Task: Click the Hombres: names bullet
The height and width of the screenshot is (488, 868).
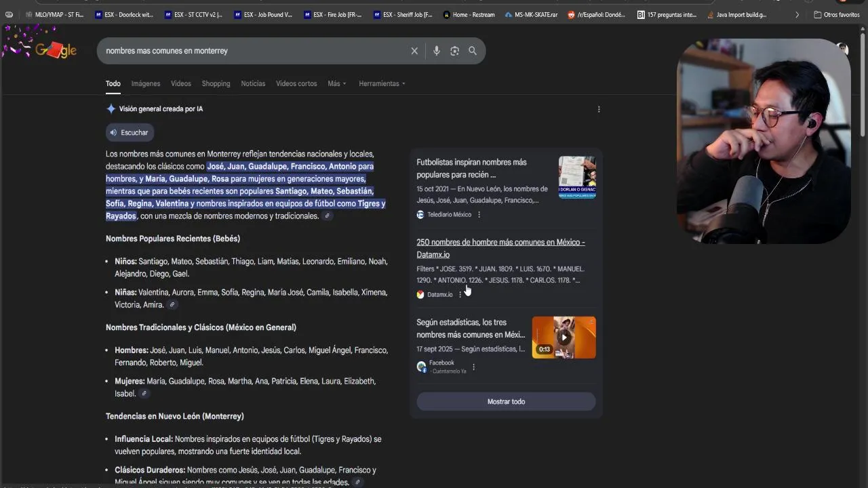Action: point(251,357)
